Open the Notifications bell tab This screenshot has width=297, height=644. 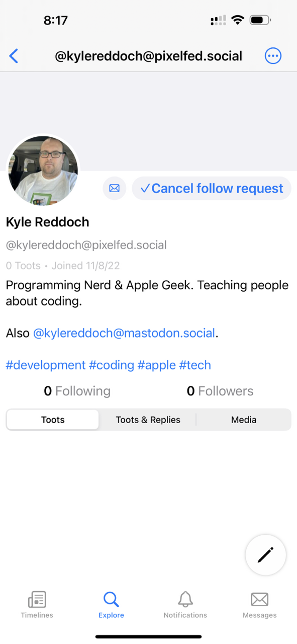point(185,604)
